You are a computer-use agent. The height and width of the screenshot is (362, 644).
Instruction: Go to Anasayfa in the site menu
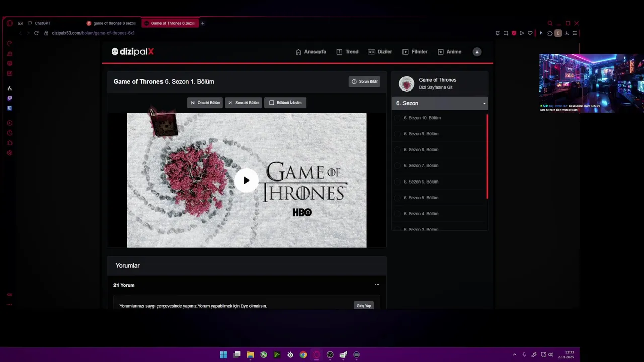click(x=310, y=52)
